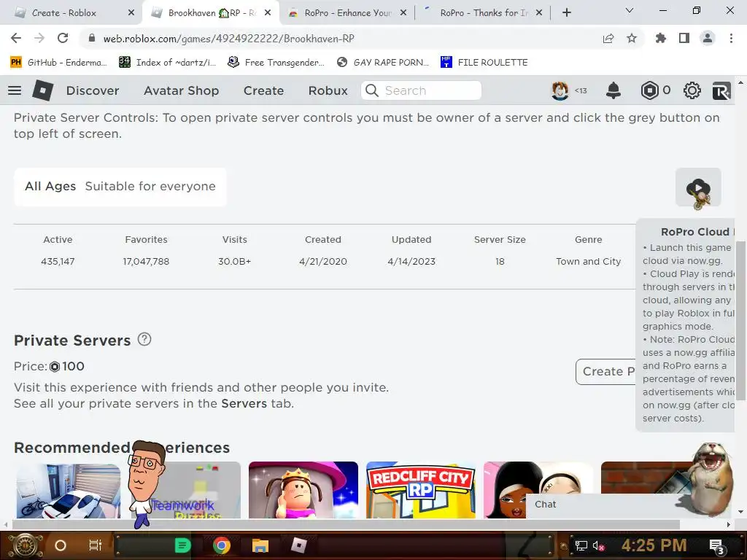
Task: Click the address bar URL
Action: point(228,39)
